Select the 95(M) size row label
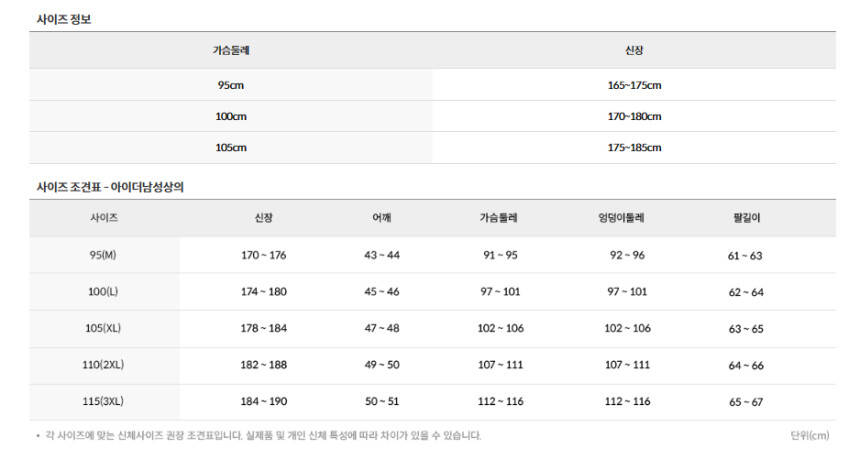 [x=104, y=255]
